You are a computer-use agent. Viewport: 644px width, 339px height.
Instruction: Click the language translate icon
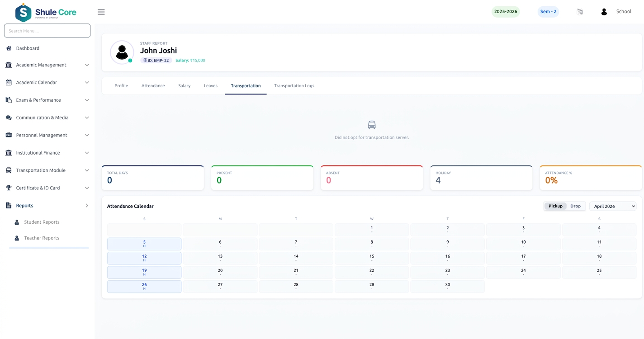(x=580, y=12)
